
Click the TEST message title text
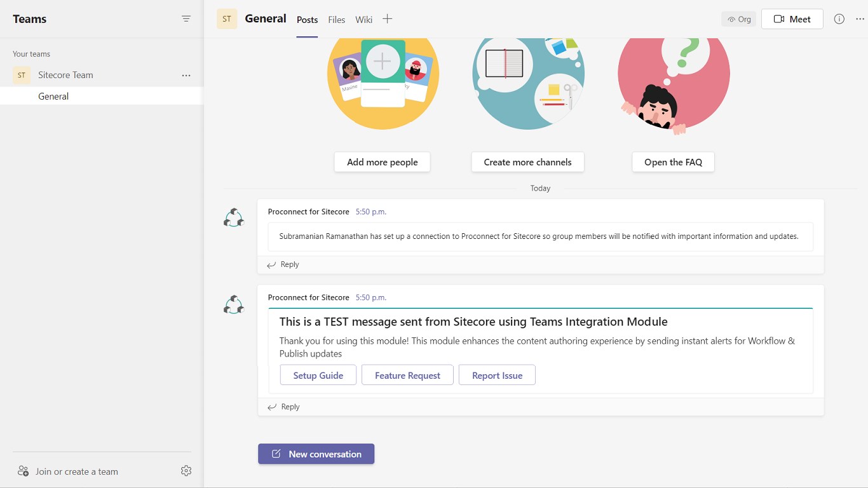coord(473,322)
